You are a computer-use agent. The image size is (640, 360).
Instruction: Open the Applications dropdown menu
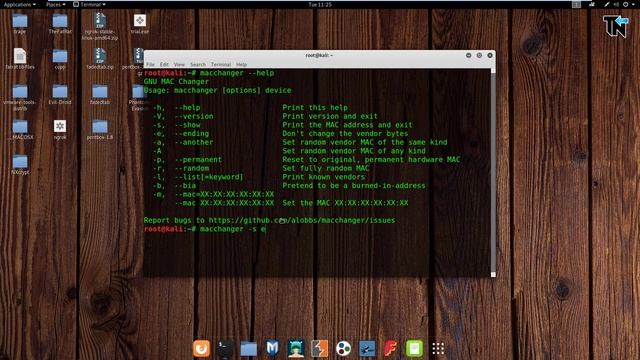(x=19, y=4)
